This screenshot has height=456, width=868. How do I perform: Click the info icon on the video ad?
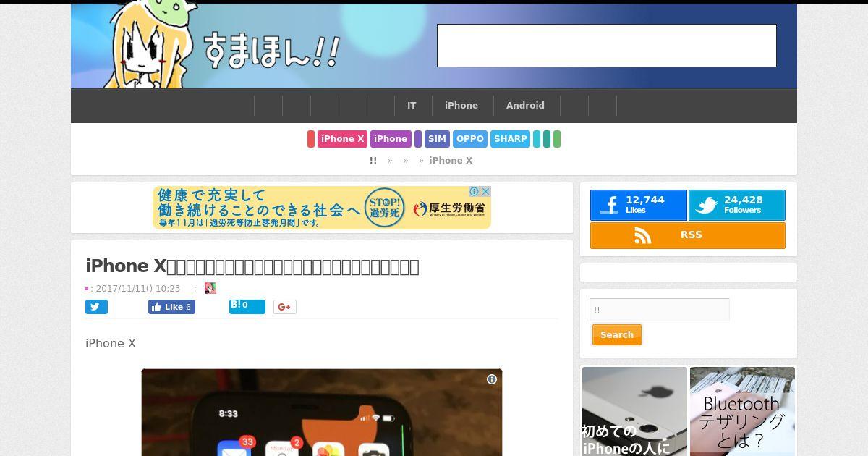point(492,379)
